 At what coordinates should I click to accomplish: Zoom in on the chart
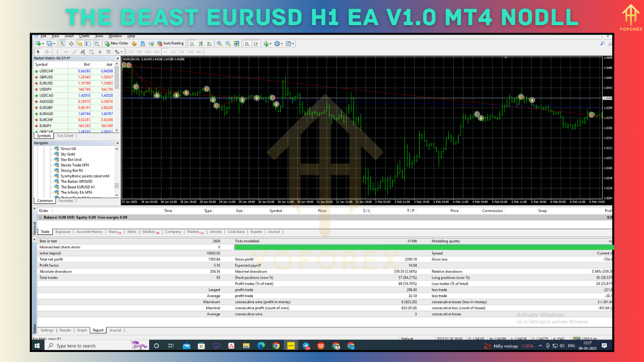219,43
